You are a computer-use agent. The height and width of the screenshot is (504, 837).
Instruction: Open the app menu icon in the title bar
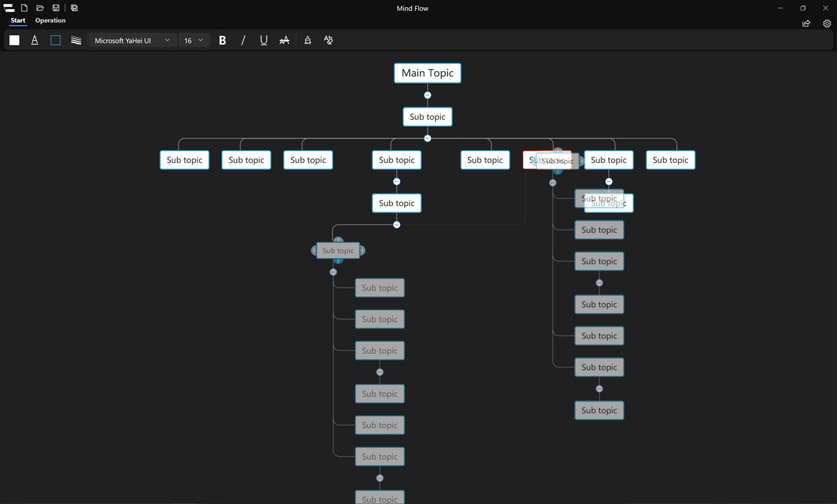tap(9, 8)
